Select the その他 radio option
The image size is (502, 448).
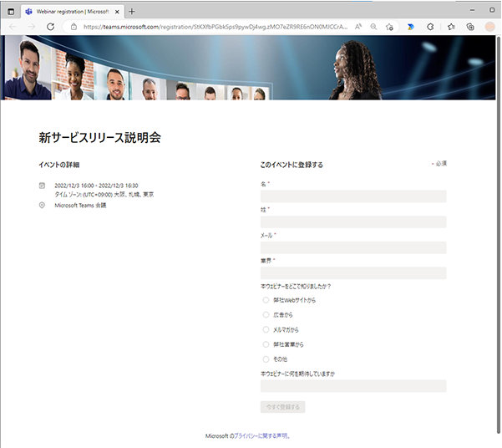click(x=266, y=359)
